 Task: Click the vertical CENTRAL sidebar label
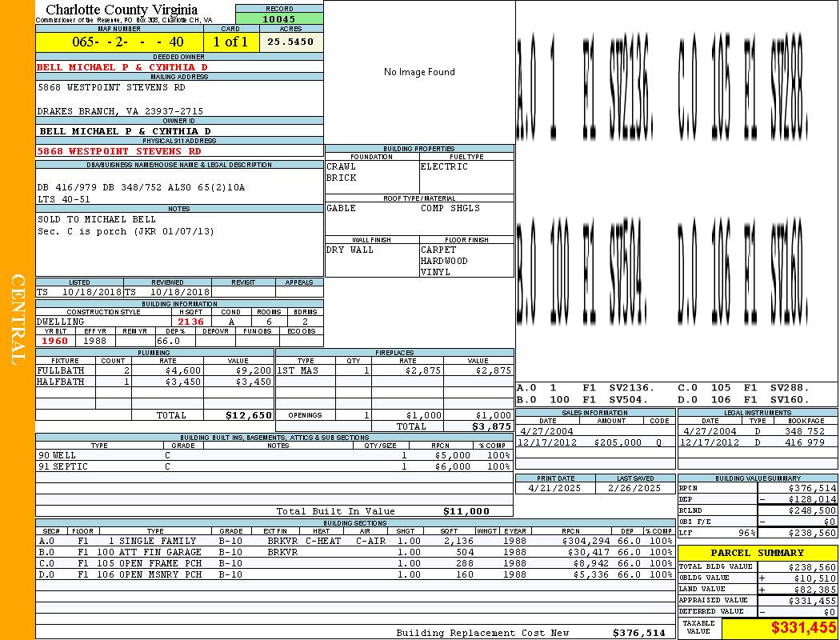tap(18, 320)
